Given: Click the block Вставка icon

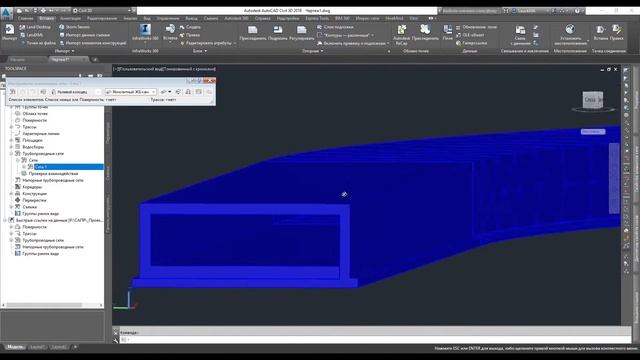Looking at the screenshot, I should (170, 32).
